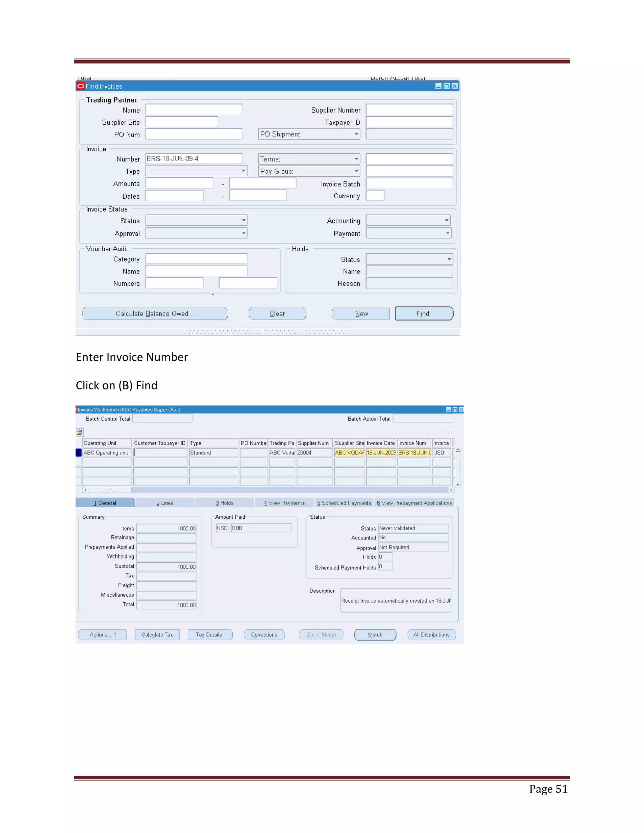Click the Tax Details button
The height and width of the screenshot is (833, 644).
[210, 635]
